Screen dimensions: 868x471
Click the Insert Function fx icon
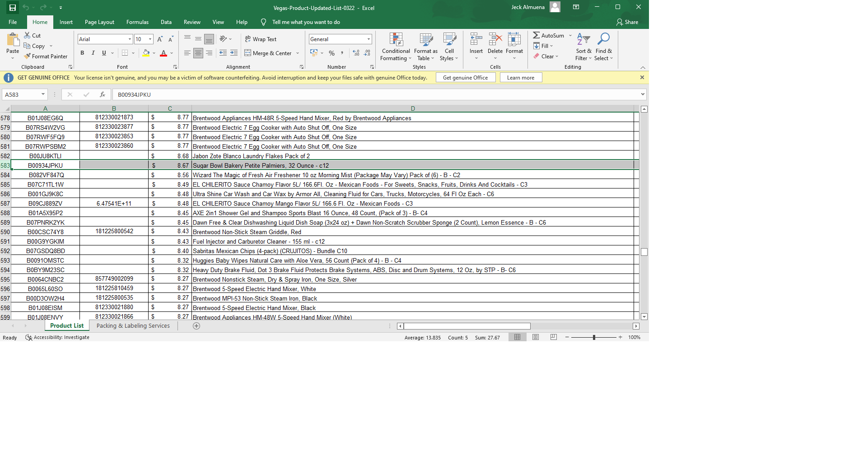pos(103,94)
